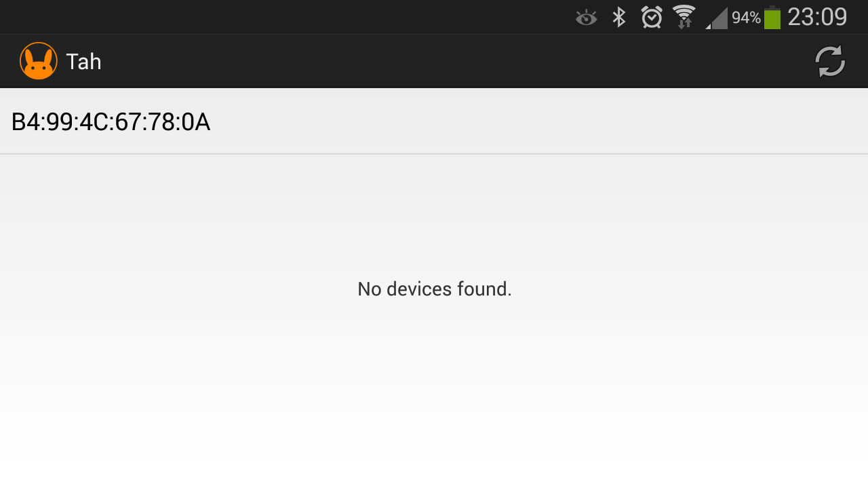Tap the orange rabbit Tah logo
Viewport: 868px width, 488px height.
click(39, 61)
